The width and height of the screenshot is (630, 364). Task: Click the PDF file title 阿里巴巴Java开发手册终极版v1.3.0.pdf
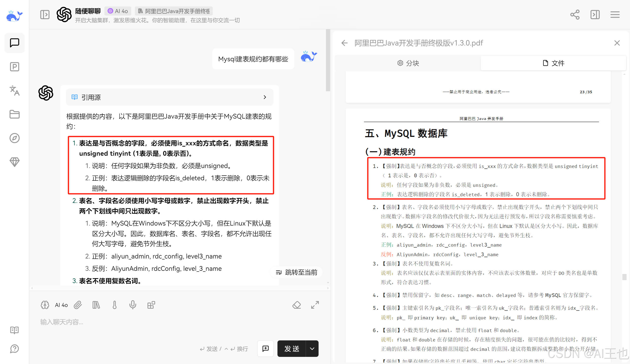(x=419, y=43)
